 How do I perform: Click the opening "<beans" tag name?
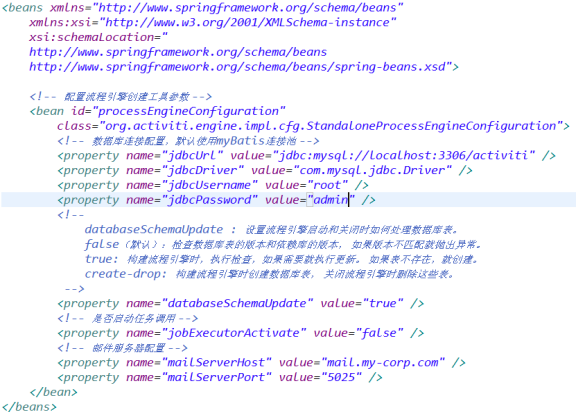coord(22,8)
